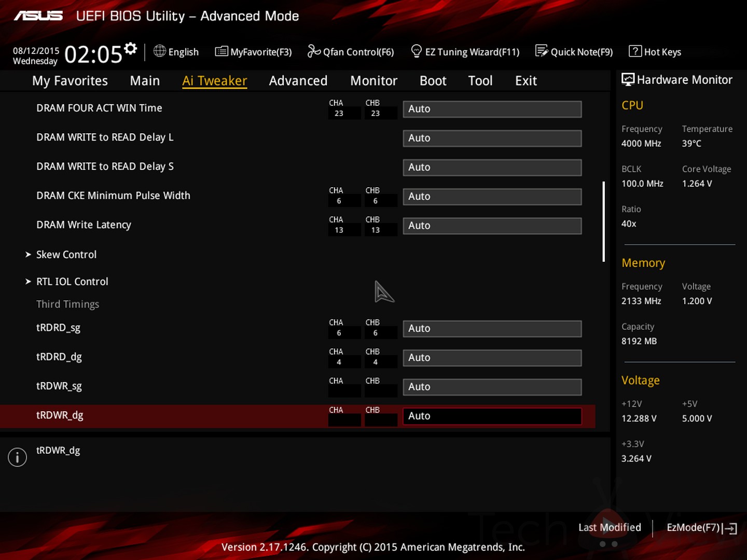Open the Advanced tab
This screenshot has width=747, height=560.
point(298,81)
